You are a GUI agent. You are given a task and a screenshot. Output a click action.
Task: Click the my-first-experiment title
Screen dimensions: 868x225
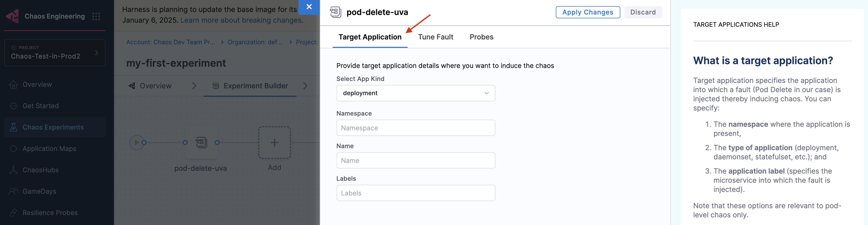point(176,63)
